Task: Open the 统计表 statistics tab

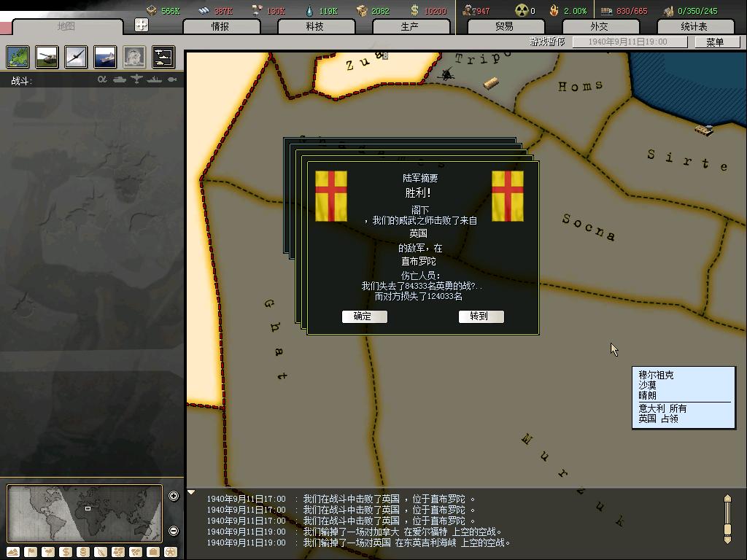Action: coord(695,27)
